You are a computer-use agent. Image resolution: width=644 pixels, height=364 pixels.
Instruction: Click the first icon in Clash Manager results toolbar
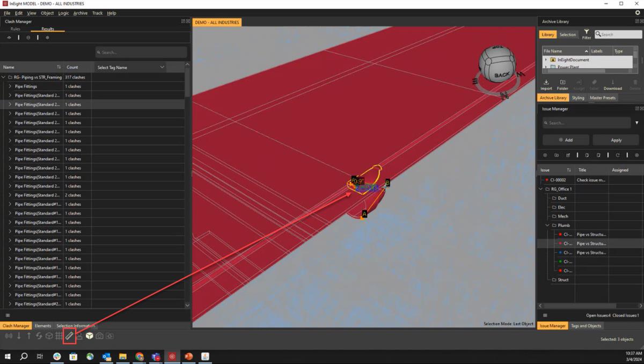point(9,38)
